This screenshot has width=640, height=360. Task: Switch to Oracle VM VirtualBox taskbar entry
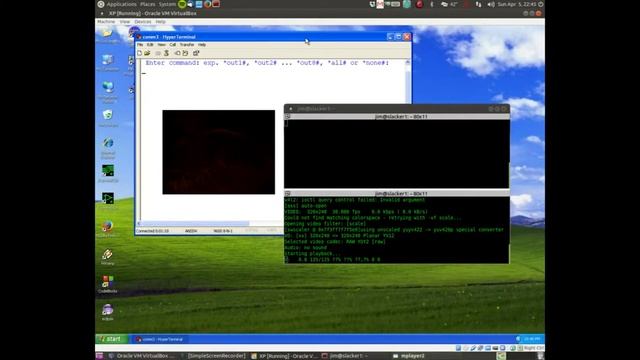[x=140, y=356]
